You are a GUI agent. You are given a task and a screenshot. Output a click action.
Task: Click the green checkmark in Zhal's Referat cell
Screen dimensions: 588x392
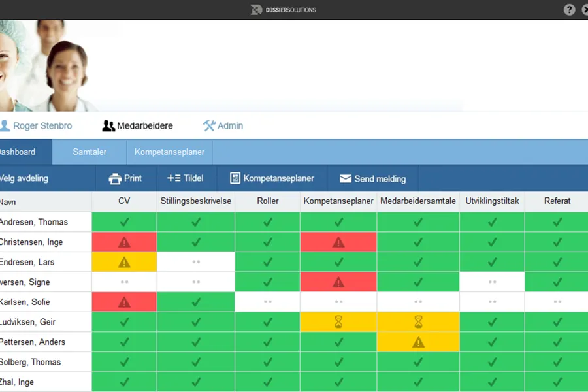pos(557,382)
